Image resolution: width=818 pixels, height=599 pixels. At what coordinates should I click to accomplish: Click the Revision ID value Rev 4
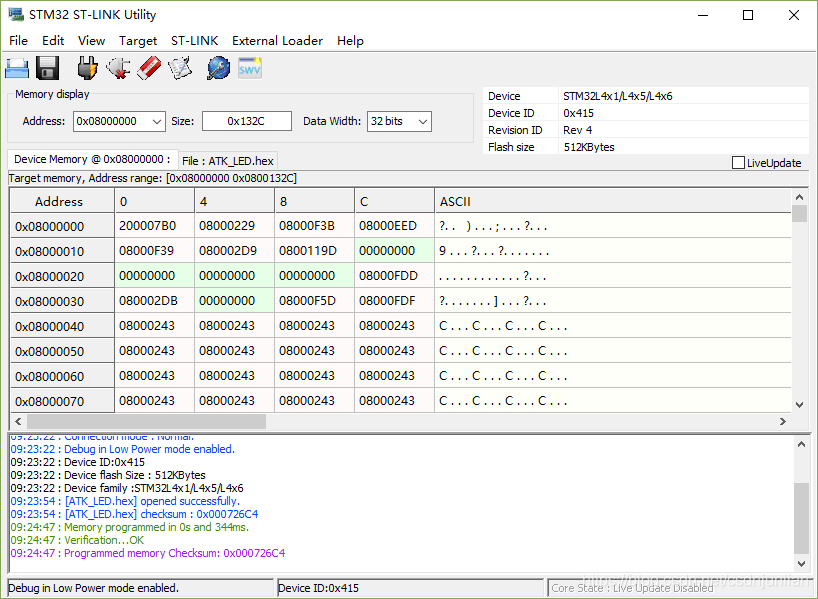pyautogui.click(x=578, y=130)
